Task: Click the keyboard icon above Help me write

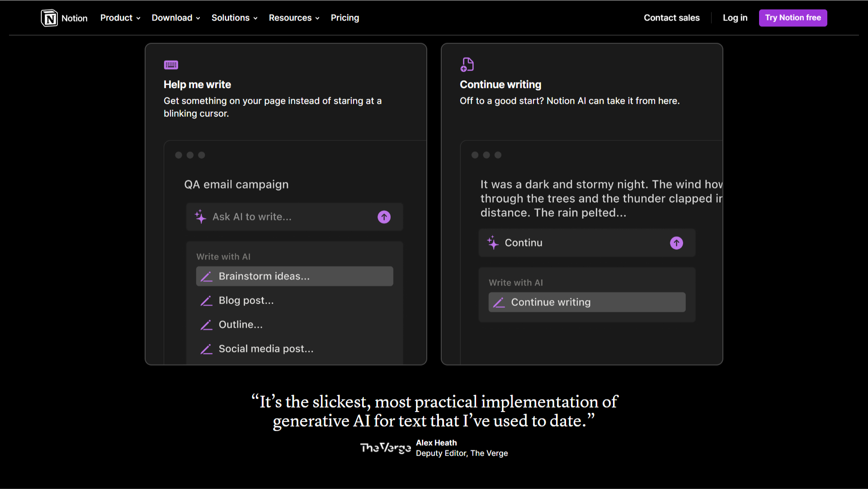Action: 171,65
